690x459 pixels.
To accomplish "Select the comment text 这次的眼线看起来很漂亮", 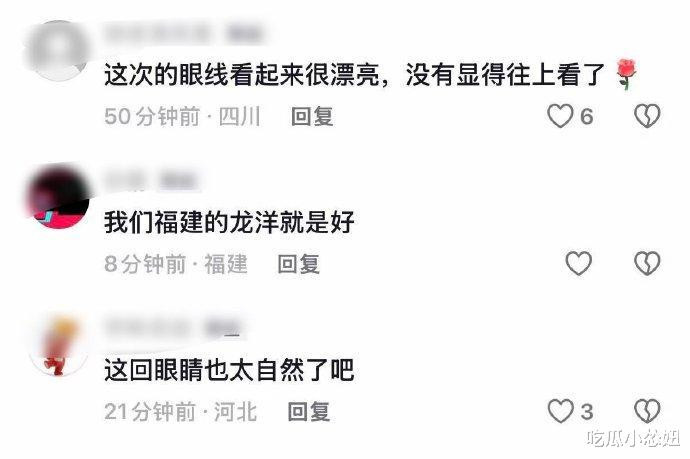I will 242,75.
